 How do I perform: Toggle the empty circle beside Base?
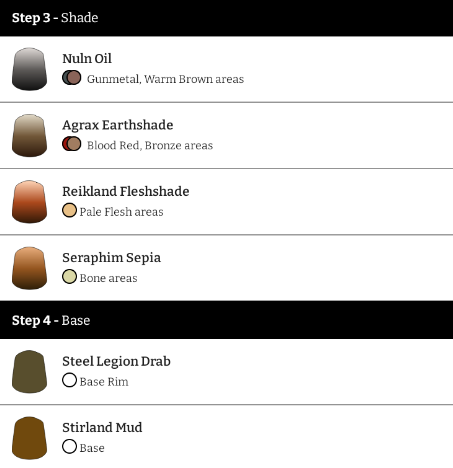coord(69,446)
